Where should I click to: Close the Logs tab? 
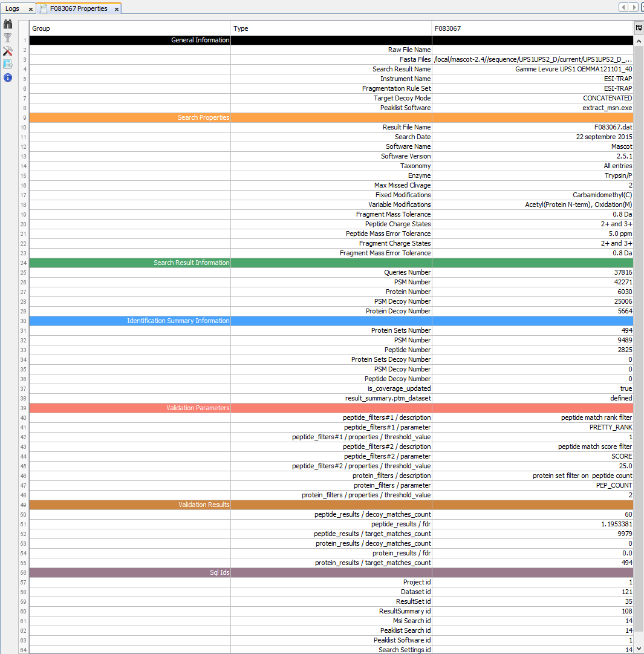[x=30, y=8]
